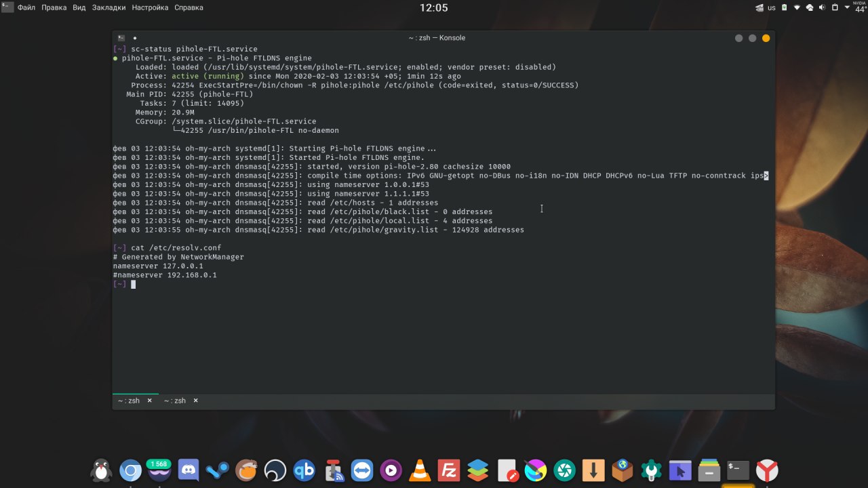Switch keyboard layout via the us indicator

(772, 7)
